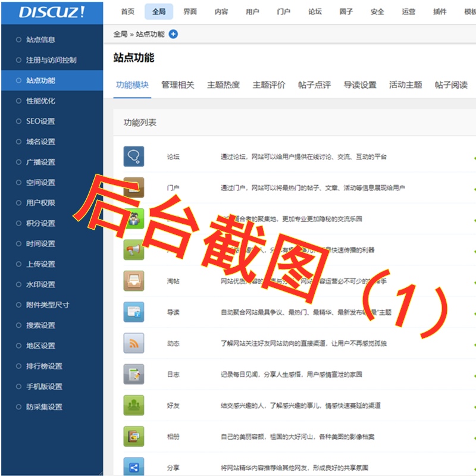Viewport: 476px width, 476px height.
Task: Click the 日志 notepad icon
Action: click(x=134, y=374)
